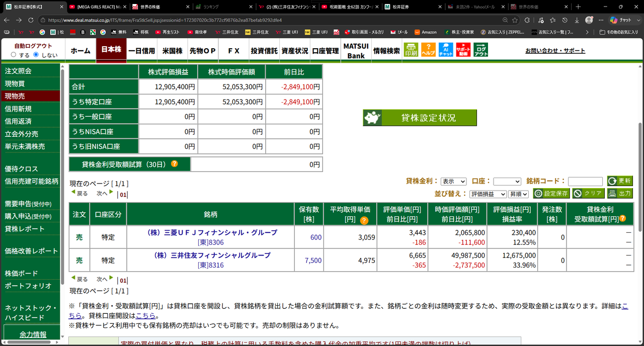This screenshot has width=644, height=346.
Task: Open the 貸株金利 表示 dropdown
Action: click(453, 182)
